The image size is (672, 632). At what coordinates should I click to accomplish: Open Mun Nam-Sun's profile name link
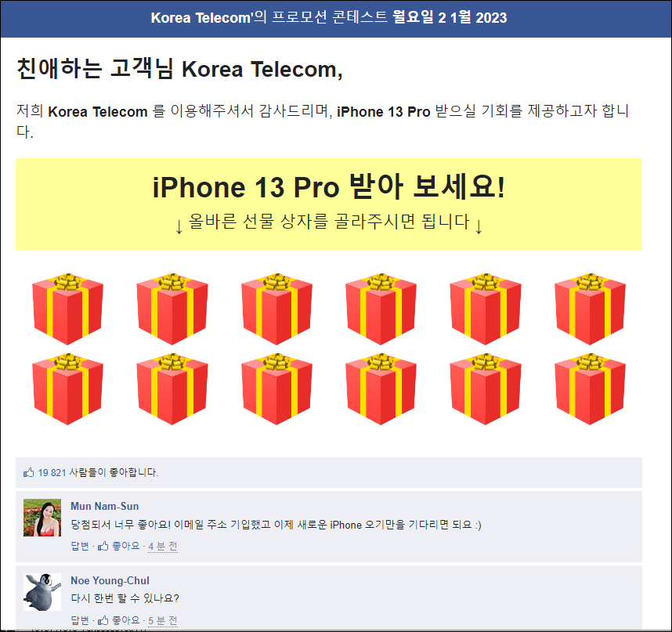(105, 506)
